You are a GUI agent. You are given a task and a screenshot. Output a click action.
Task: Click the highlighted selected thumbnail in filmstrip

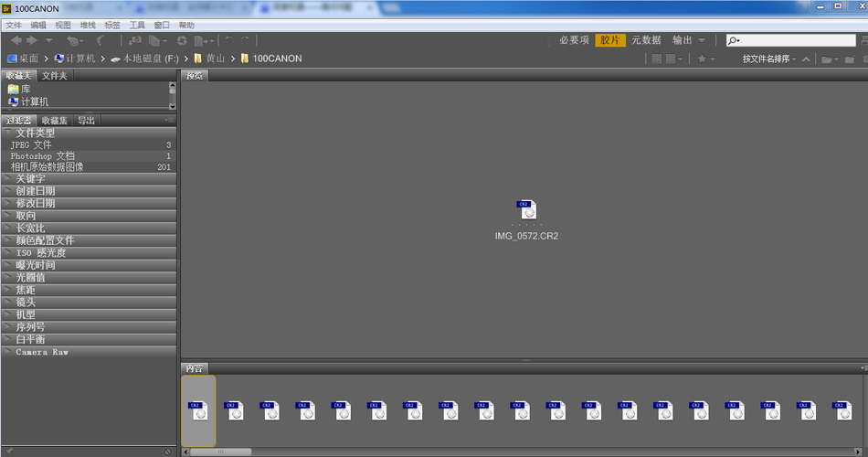coord(198,411)
